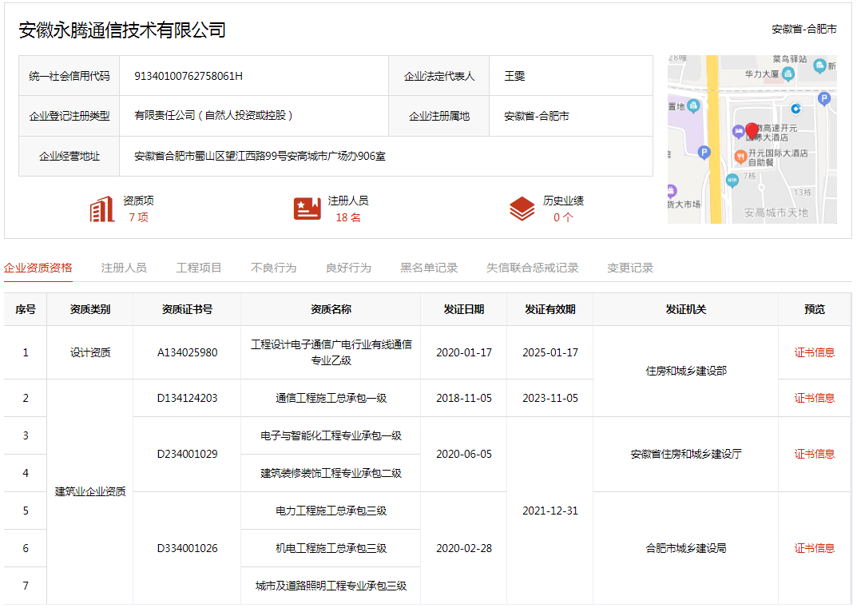857x616 pixels.
Task: Open 证书信息 for 通信工程施工总承包一级
Action: (814, 397)
